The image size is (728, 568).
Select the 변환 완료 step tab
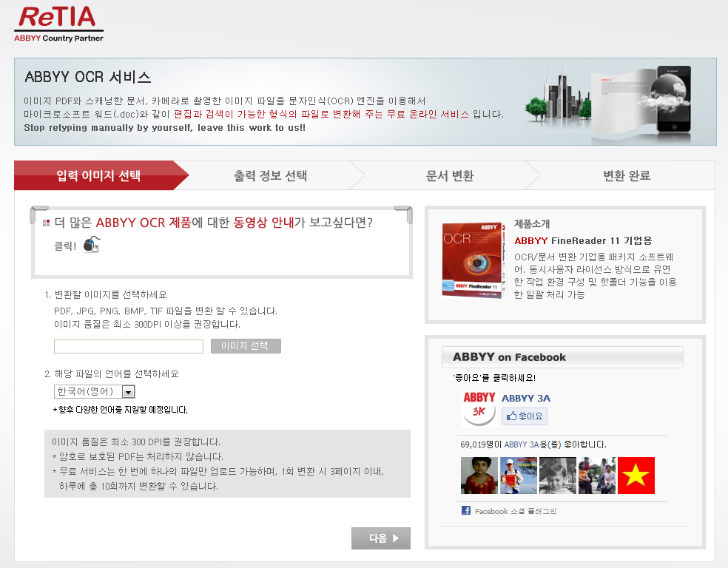[x=627, y=175]
